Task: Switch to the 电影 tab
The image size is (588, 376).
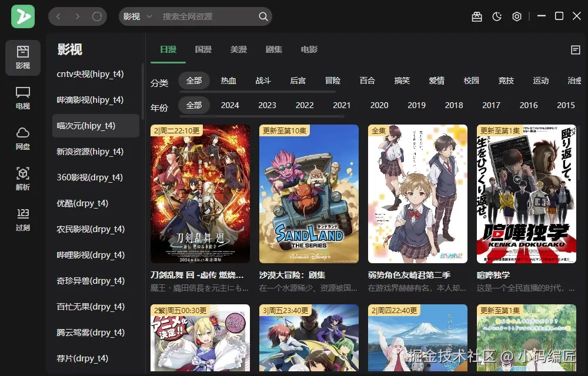Action: click(309, 49)
